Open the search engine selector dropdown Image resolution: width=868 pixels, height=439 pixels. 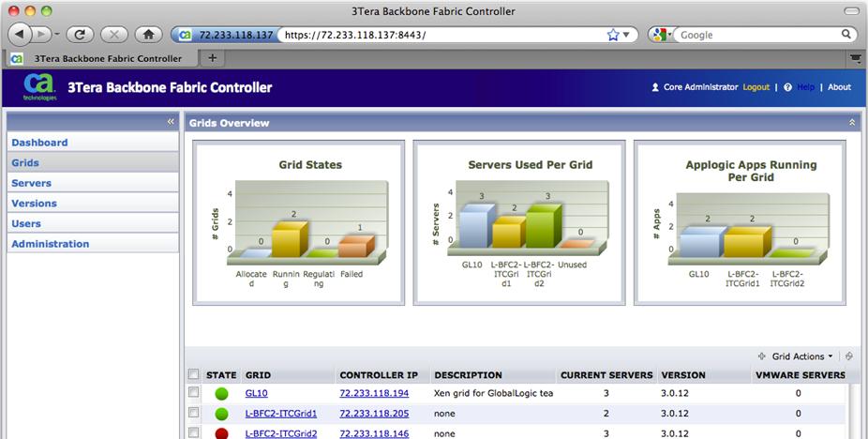pos(662,35)
